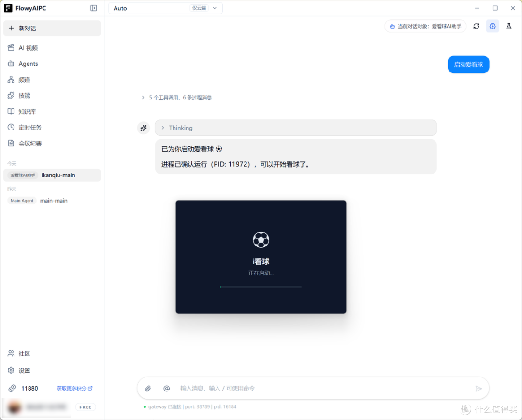Viewport: 522px width, 420px height.
Task: Minimize the FlowyAIPC window
Action: click(477, 8)
